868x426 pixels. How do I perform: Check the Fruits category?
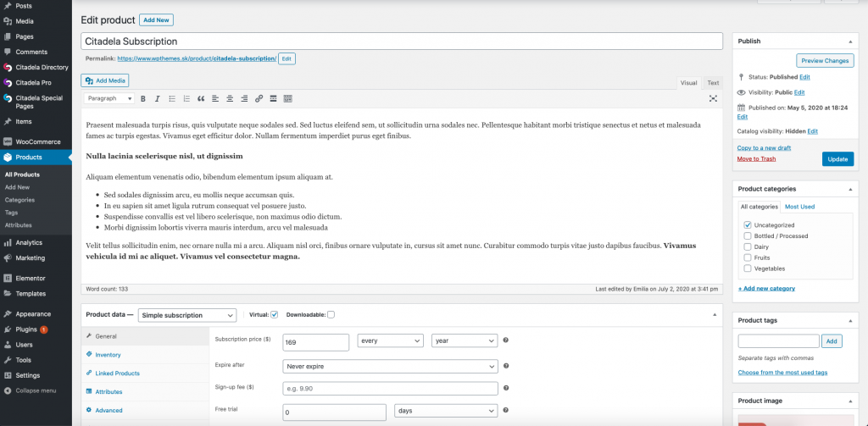pos(748,257)
